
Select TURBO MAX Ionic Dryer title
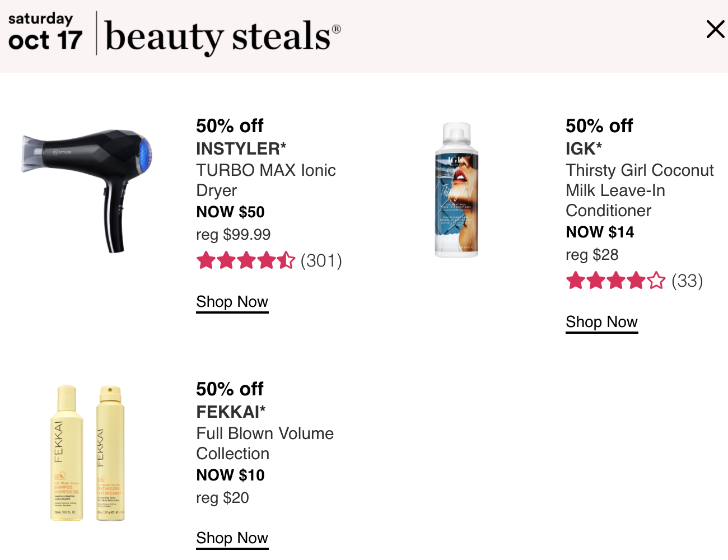[x=266, y=180]
